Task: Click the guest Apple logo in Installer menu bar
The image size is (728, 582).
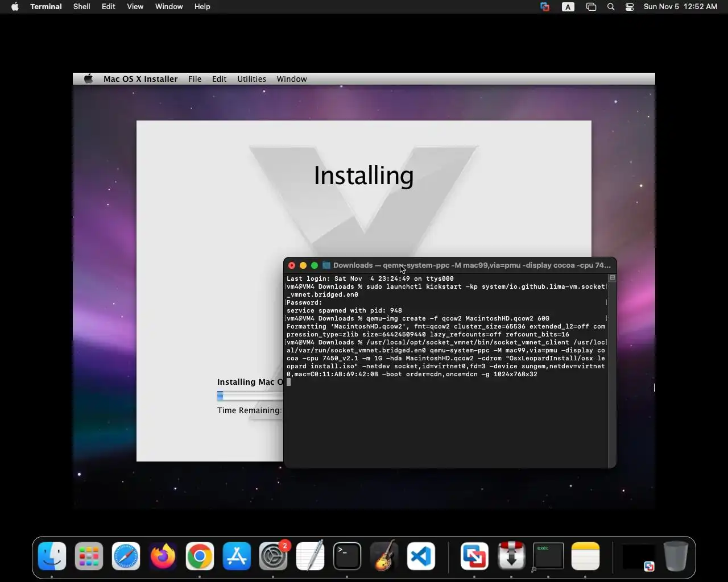Action: pos(88,79)
